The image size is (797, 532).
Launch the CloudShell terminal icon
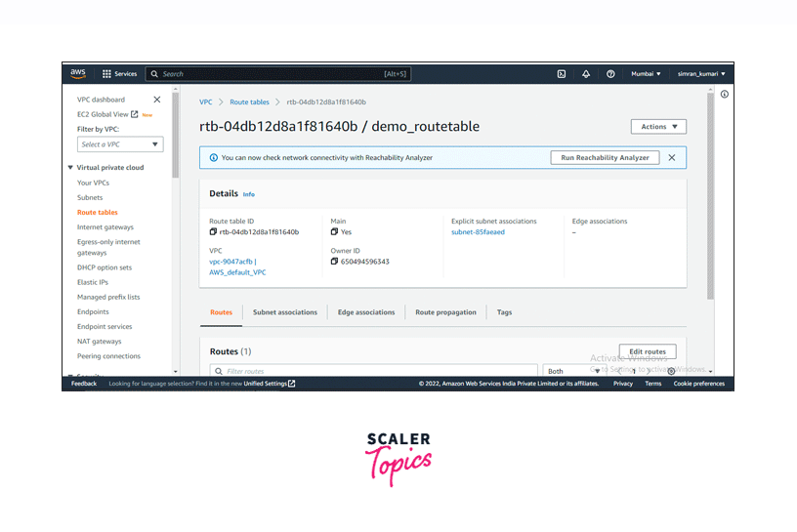[562, 74]
